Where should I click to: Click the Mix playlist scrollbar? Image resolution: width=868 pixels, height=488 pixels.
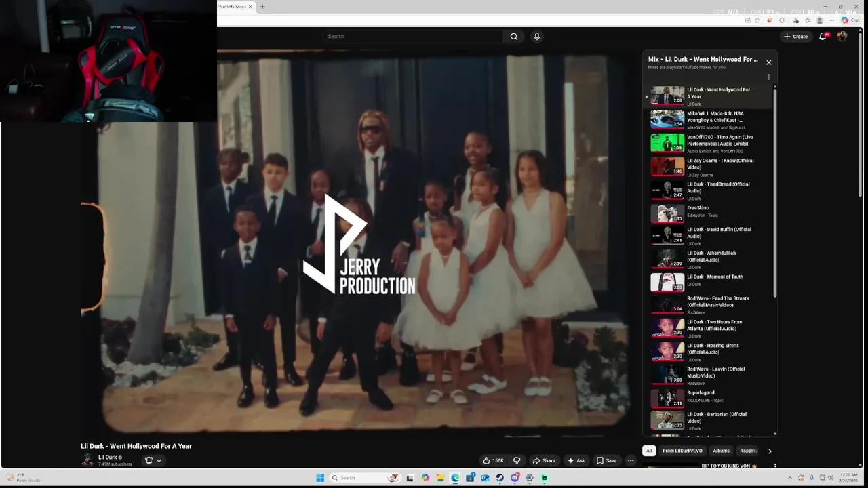coord(775,192)
